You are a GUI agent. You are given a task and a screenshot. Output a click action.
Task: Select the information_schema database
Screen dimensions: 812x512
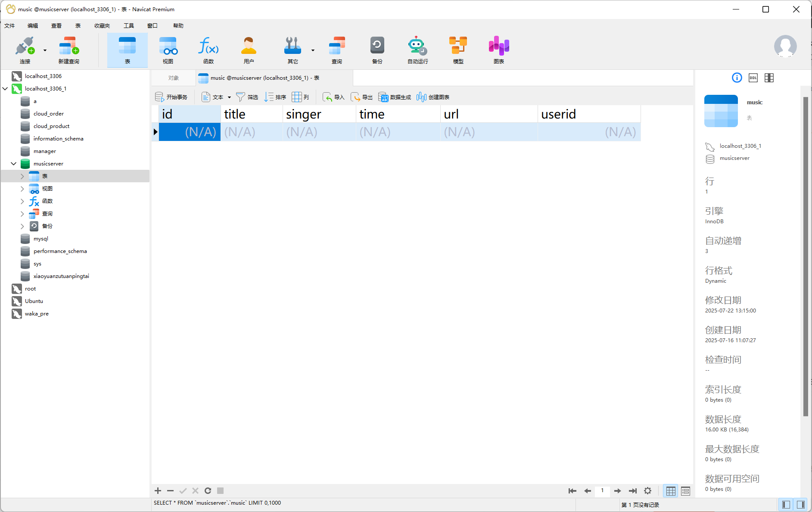coord(58,139)
